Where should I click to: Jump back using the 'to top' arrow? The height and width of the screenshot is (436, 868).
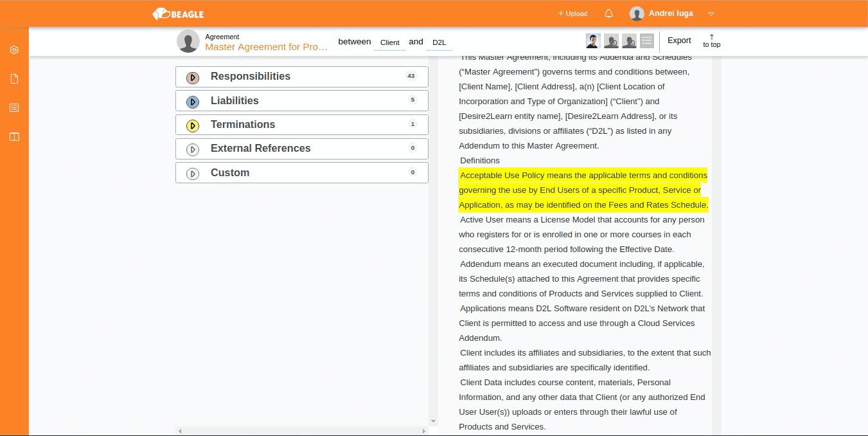[711, 41]
